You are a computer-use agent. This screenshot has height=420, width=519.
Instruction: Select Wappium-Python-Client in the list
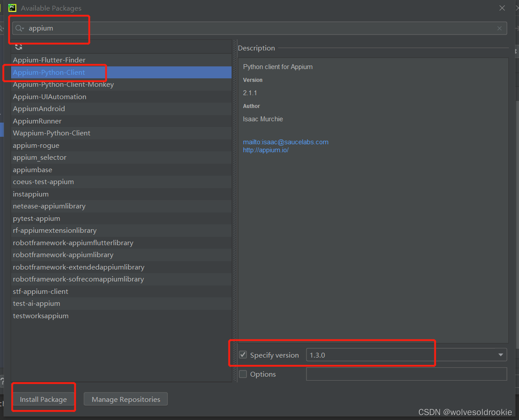tap(121, 133)
